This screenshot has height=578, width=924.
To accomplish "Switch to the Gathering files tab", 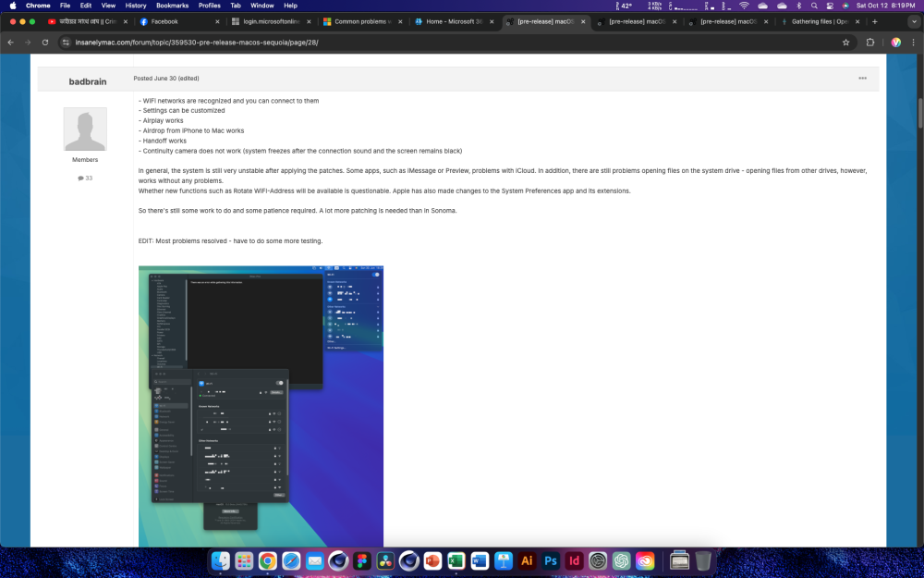I will tap(819, 22).
